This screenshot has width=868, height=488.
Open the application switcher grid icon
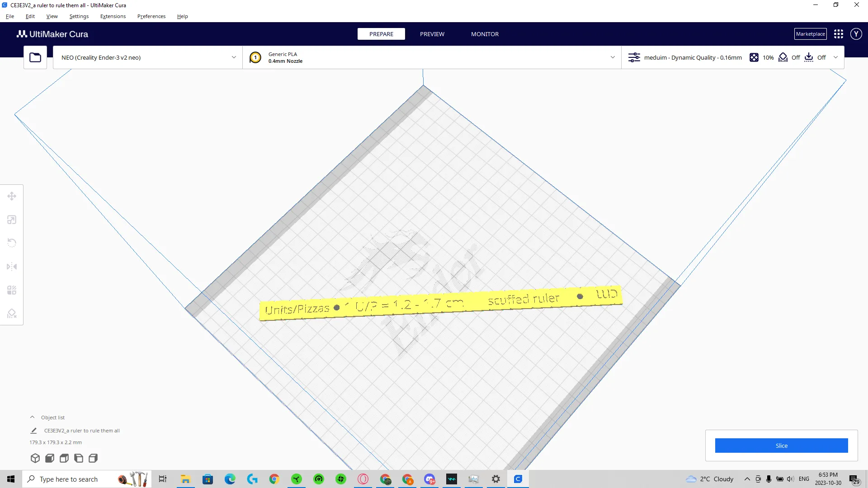(839, 34)
